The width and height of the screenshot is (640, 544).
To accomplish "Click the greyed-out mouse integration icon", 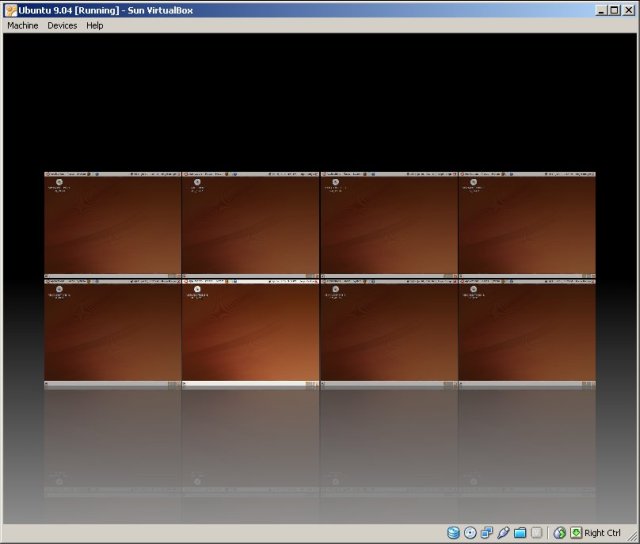I will click(537, 533).
